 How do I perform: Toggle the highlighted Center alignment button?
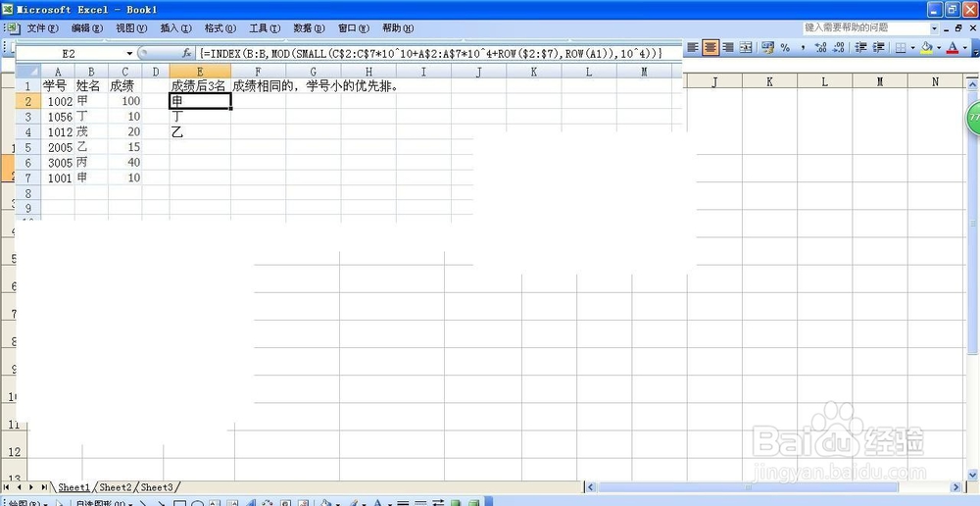[x=710, y=47]
